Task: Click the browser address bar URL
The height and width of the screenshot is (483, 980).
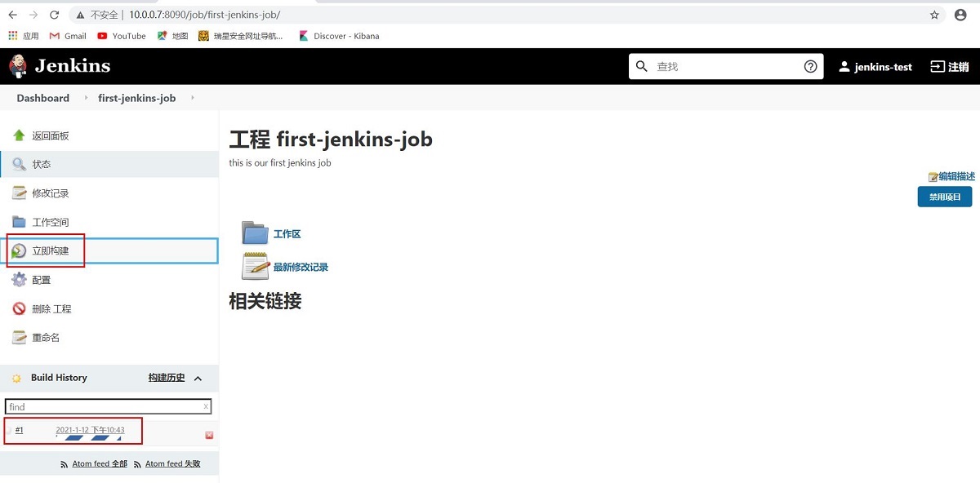Action: click(204, 15)
